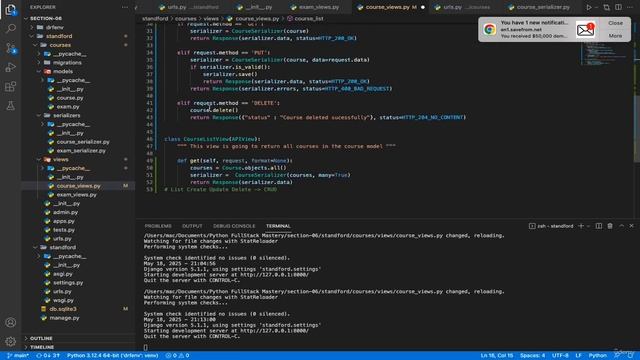Screen dimensions: 640x360
Task: Open the Accounts icon in activity bar
Action: point(11,322)
